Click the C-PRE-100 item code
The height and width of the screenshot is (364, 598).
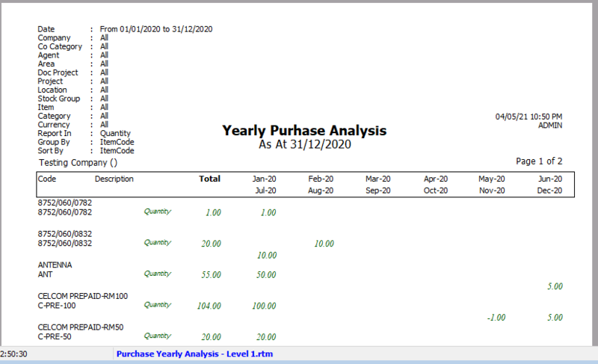click(x=57, y=306)
